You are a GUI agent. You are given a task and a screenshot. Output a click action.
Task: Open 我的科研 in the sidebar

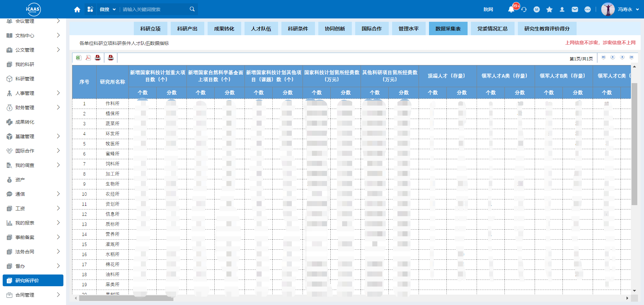25,64
